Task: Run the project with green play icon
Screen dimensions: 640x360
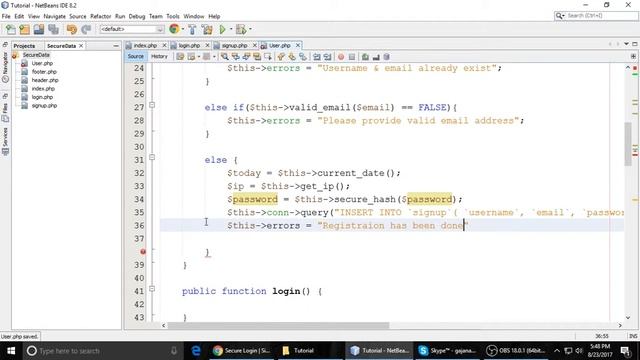Action: (222, 29)
